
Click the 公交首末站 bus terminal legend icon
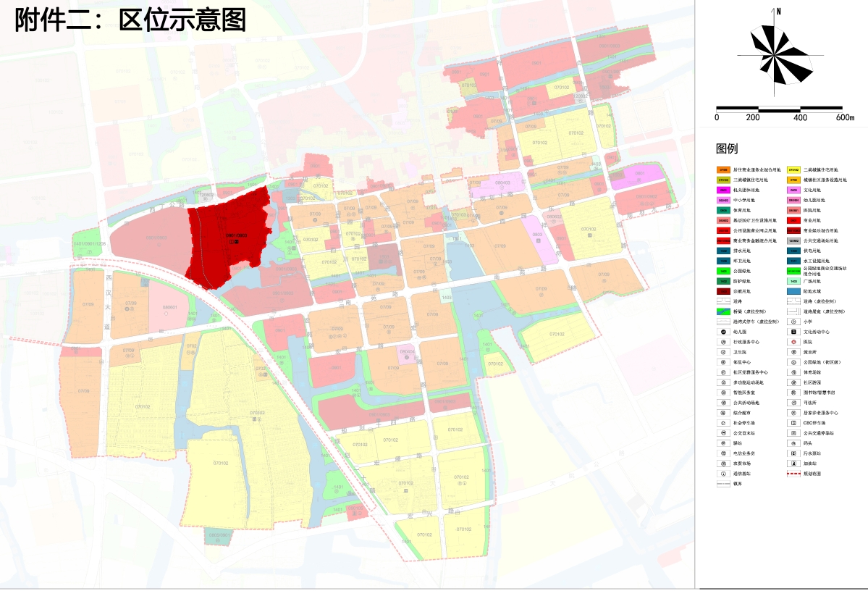pyautogui.click(x=723, y=433)
